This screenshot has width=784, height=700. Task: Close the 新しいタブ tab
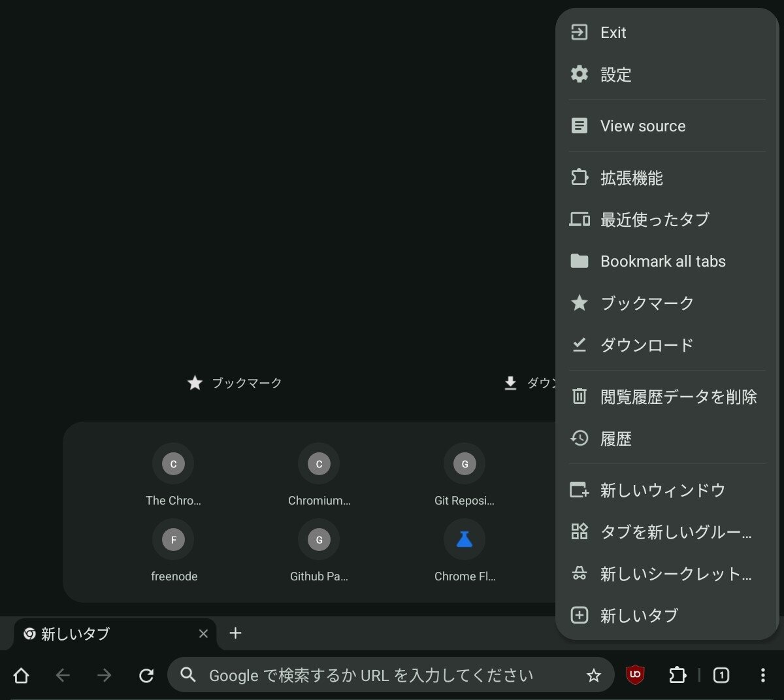pos(203,633)
